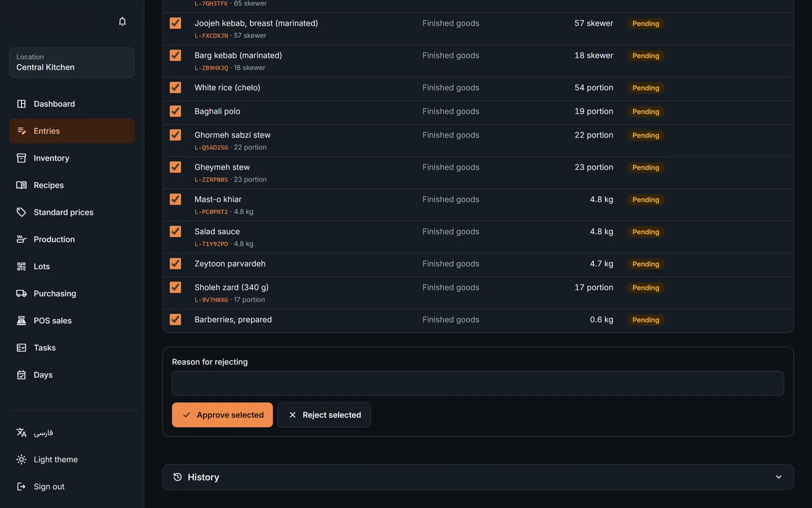The image size is (812, 508).
Task: Click lot code L-Q5AD25G
Action: [x=211, y=147]
